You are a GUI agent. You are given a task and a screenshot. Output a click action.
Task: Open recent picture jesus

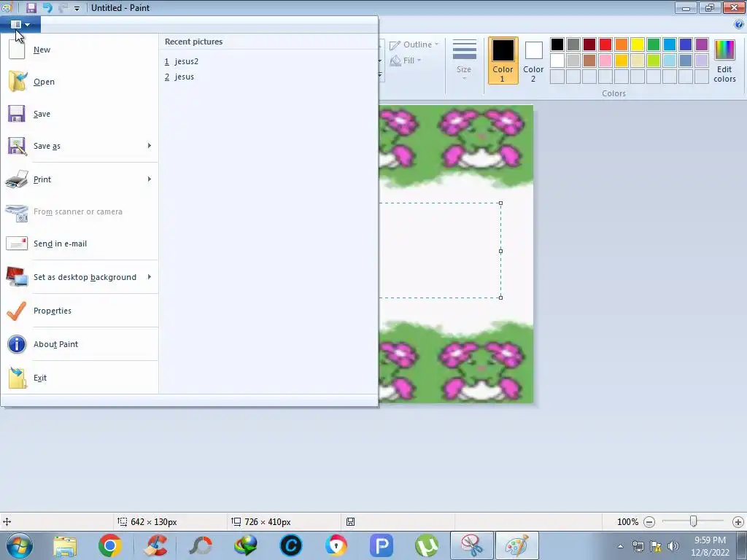tap(184, 77)
